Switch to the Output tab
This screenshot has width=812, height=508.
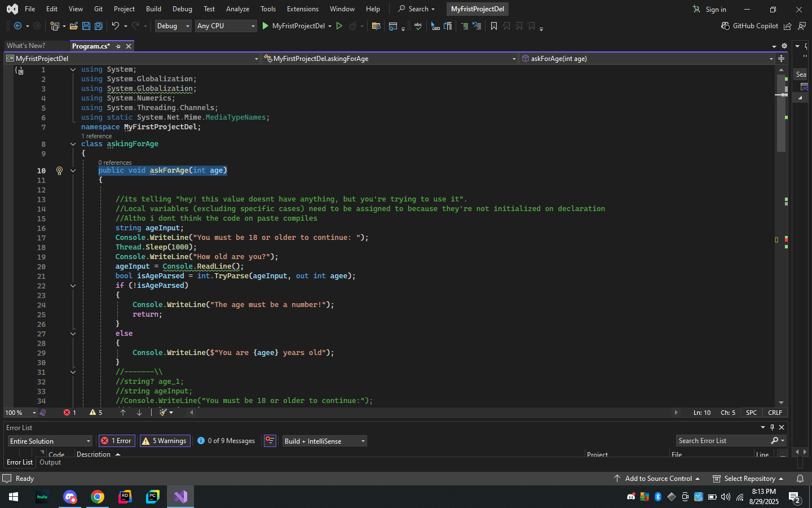[50, 462]
